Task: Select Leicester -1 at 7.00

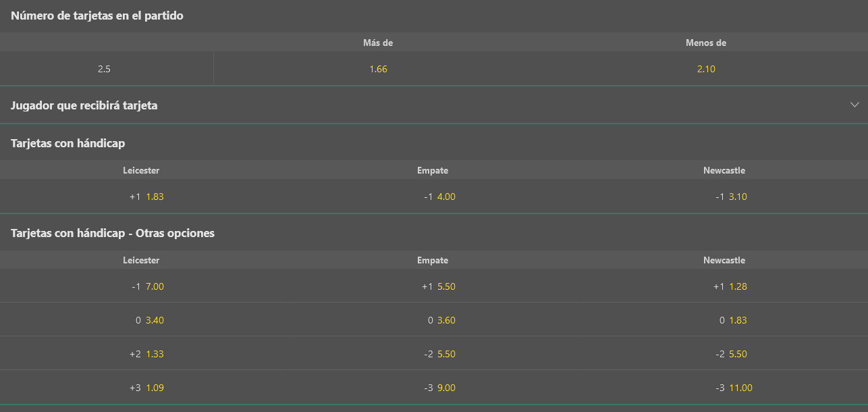Action: pyautogui.click(x=146, y=286)
